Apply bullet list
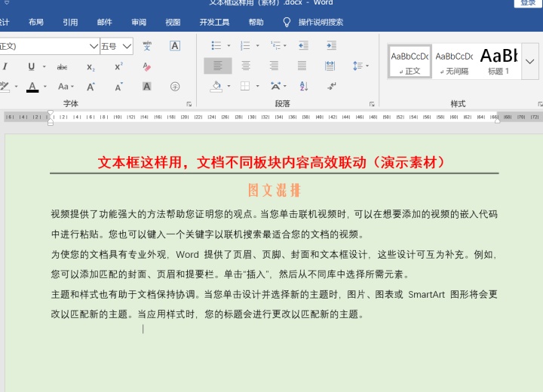 coord(216,45)
